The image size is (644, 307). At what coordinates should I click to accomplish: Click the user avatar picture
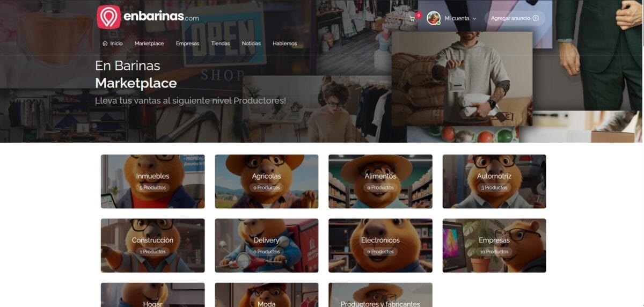433,18
